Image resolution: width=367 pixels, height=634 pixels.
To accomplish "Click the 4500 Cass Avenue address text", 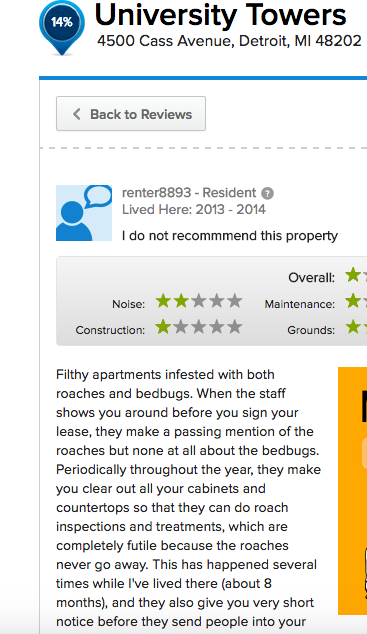I will (x=229, y=41).
